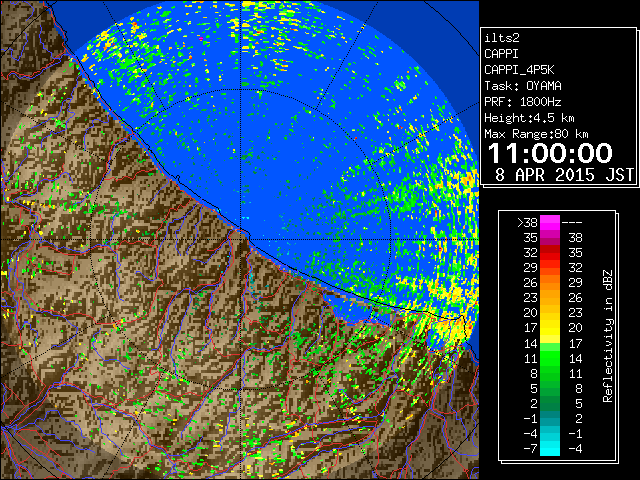The height and width of the screenshot is (480, 640).
Task: Click the "CAPPI_4P5K" product name
Action: coord(519,70)
